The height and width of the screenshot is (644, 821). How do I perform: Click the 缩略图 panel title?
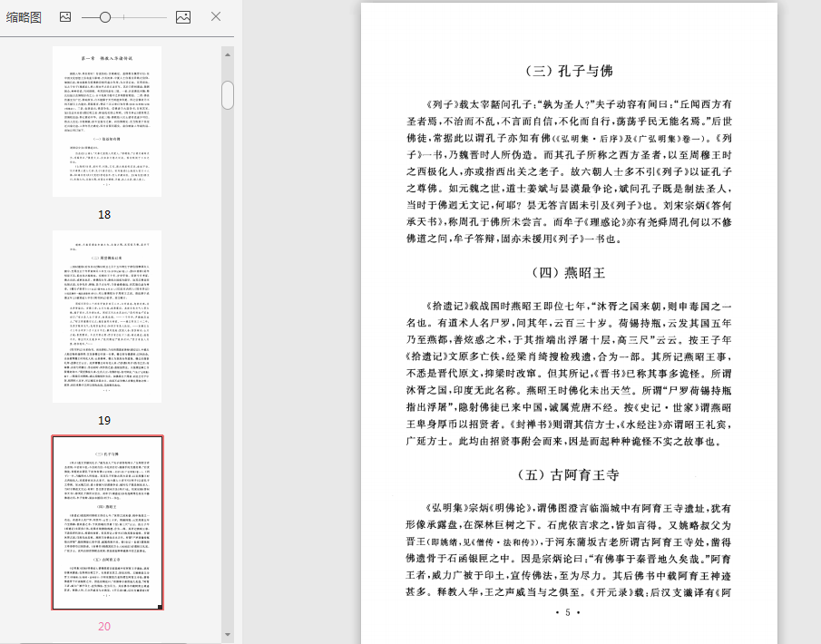(x=24, y=17)
